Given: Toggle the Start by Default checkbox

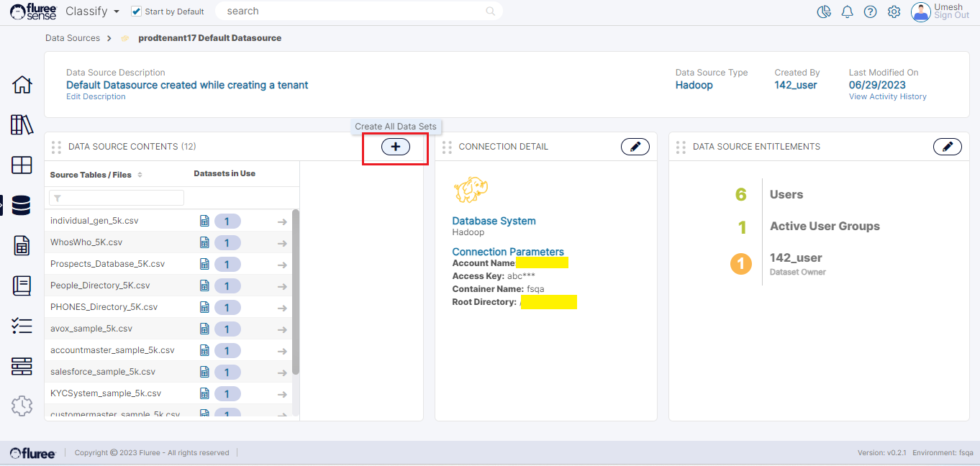Looking at the screenshot, I should tap(137, 12).
